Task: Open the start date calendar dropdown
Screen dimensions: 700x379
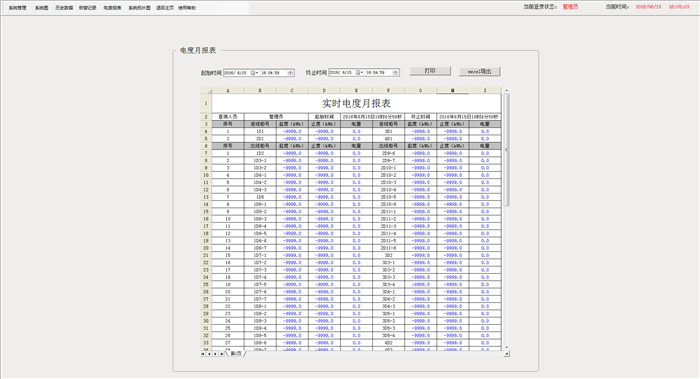Action: (x=254, y=73)
